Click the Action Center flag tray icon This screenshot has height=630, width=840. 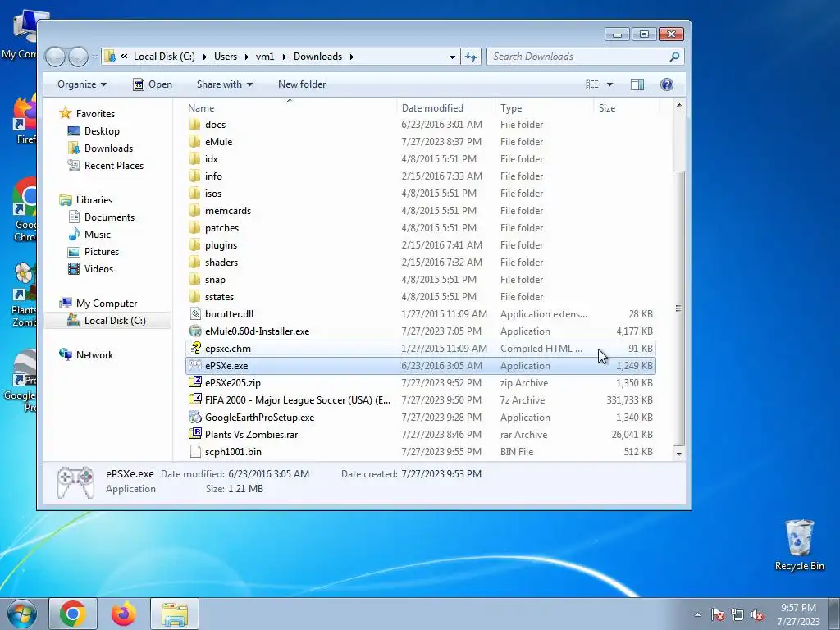click(x=717, y=615)
